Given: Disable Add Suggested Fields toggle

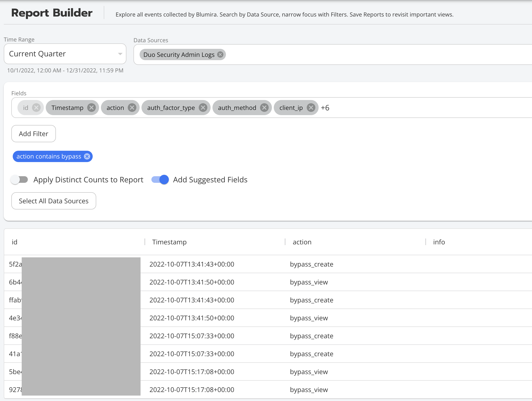Looking at the screenshot, I should coord(160,180).
